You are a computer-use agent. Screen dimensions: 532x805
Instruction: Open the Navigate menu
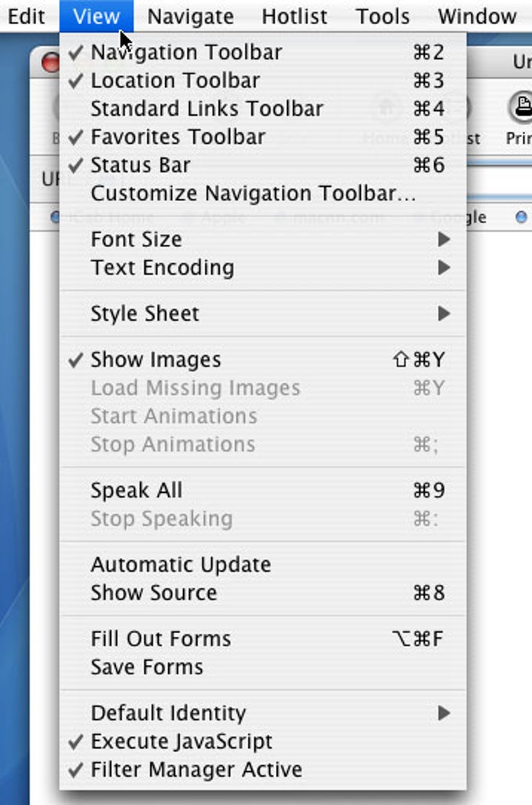pos(191,16)
